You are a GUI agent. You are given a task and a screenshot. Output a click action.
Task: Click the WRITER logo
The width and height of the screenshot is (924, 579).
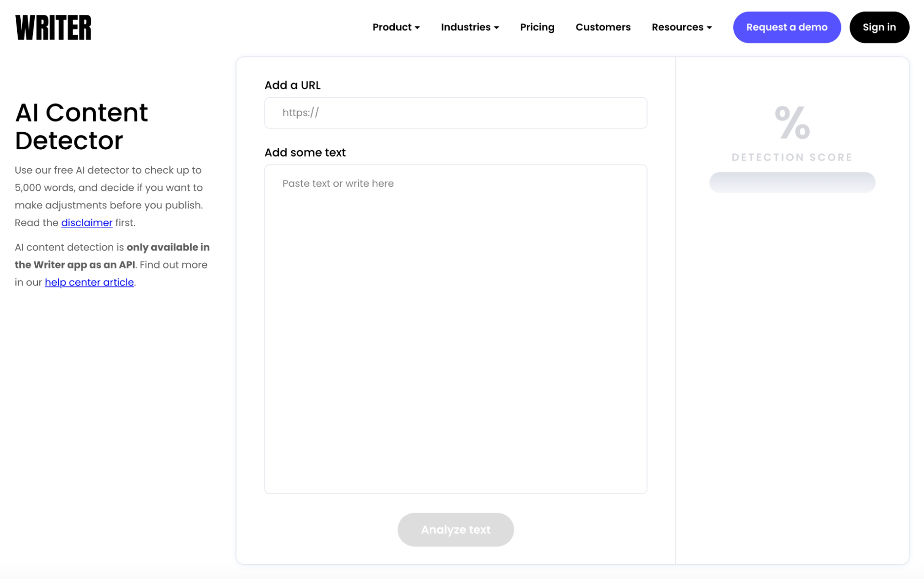coord(53,27)
